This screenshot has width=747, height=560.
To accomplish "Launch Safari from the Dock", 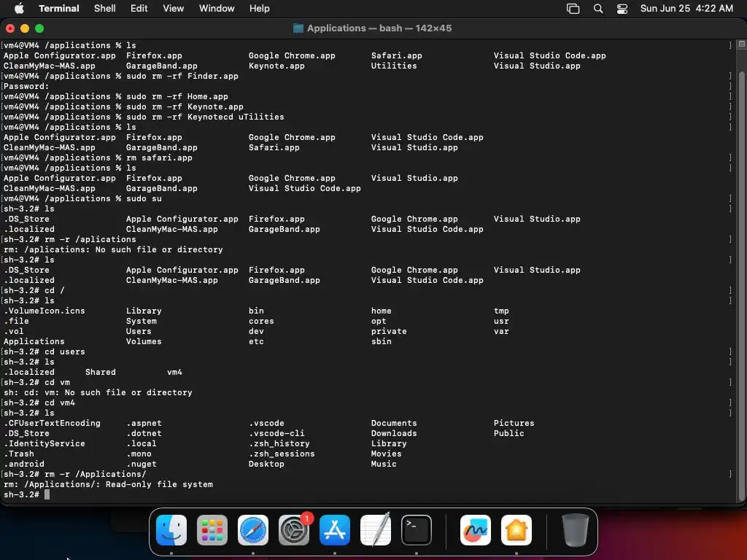I will pos(253,530).
